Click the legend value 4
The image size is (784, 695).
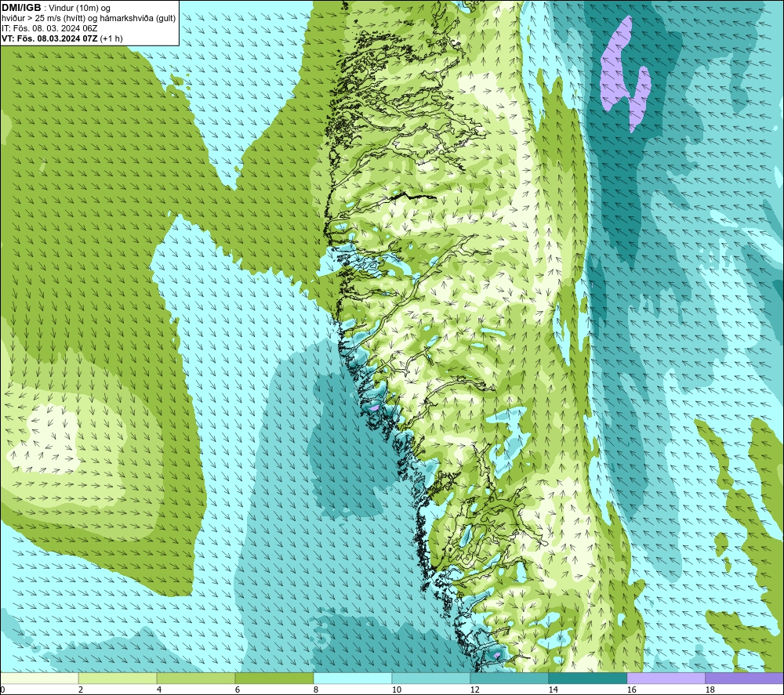[159, 690]
